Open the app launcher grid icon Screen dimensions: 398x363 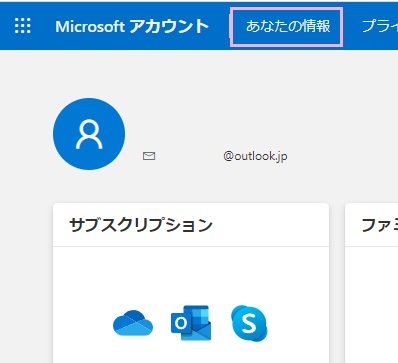pos(23,26)
